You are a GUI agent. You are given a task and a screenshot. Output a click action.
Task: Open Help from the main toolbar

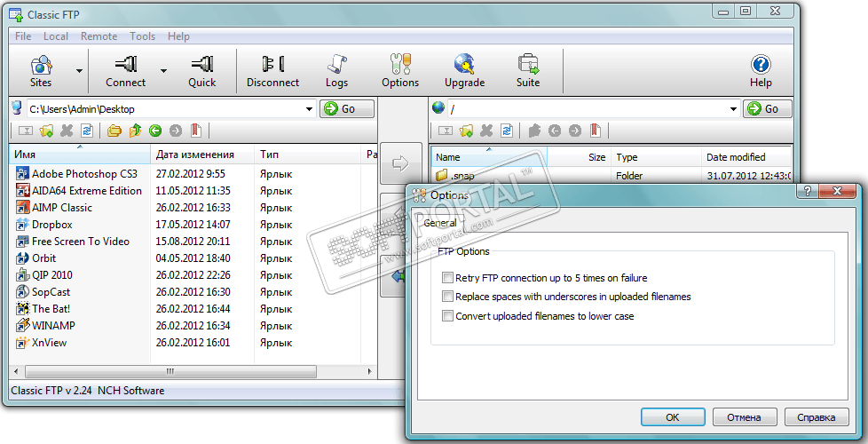point(761,71)
